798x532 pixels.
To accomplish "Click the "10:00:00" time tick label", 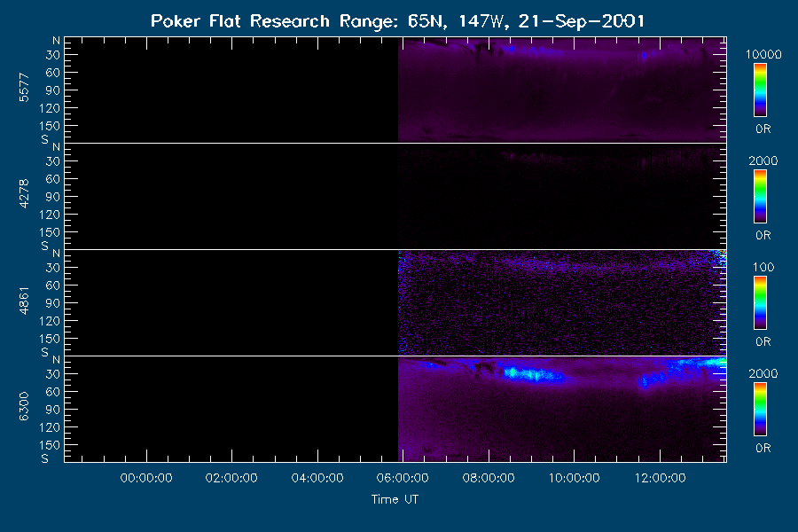I will point(575,478).
